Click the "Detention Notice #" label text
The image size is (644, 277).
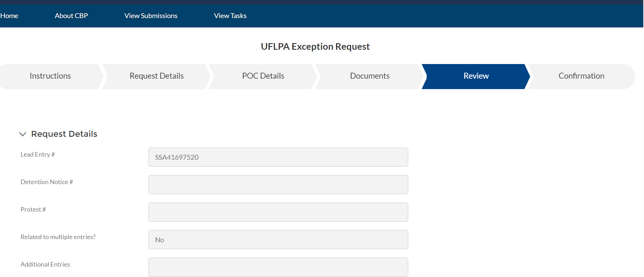click(47, 182)
